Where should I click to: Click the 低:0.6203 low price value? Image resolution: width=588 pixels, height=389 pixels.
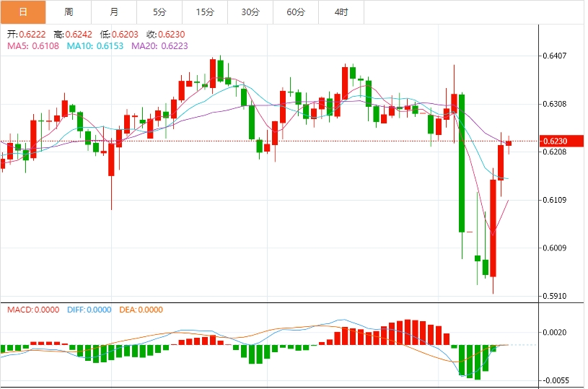pyautogui.click(x=119, y=35)
